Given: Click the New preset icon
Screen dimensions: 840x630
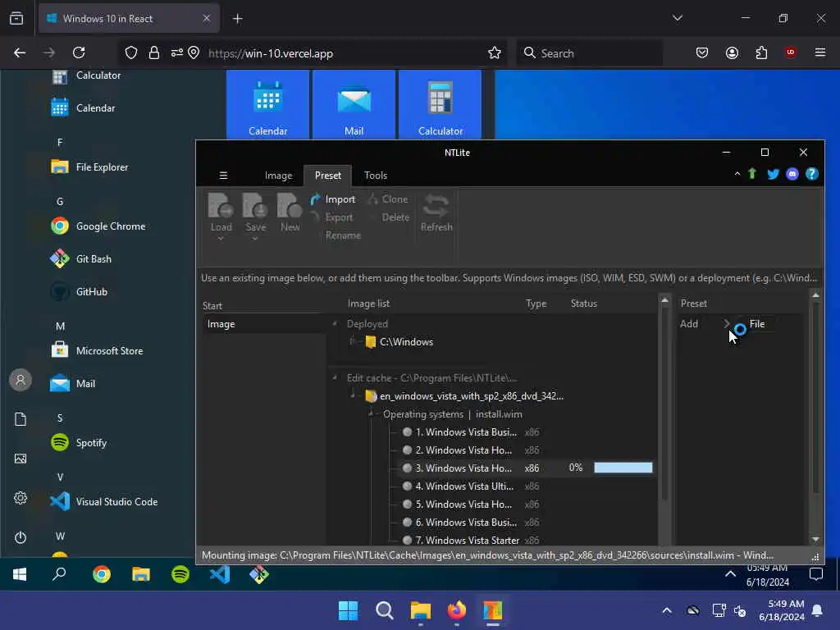Looking at the screenshot, I should click(290, 206).
